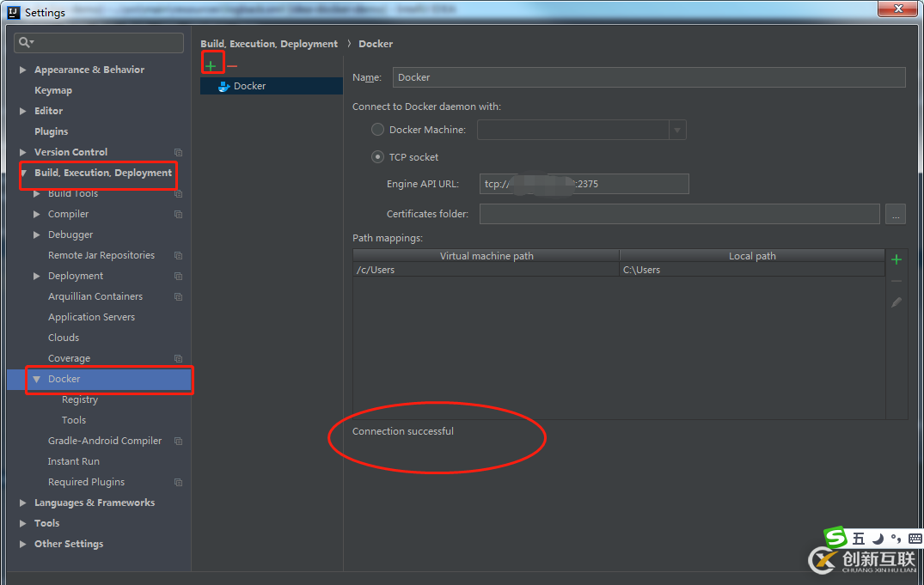Click project-level icon beside Arquillian Containers
This screenshot has height=585, width=924.
click(178, 296)
